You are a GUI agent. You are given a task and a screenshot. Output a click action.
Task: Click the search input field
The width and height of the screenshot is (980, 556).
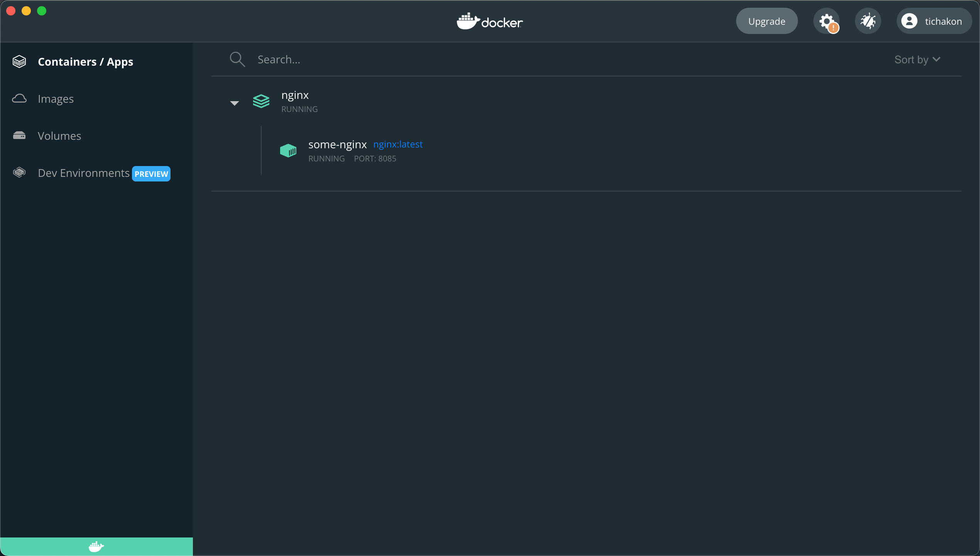click(x=347, y=59)
